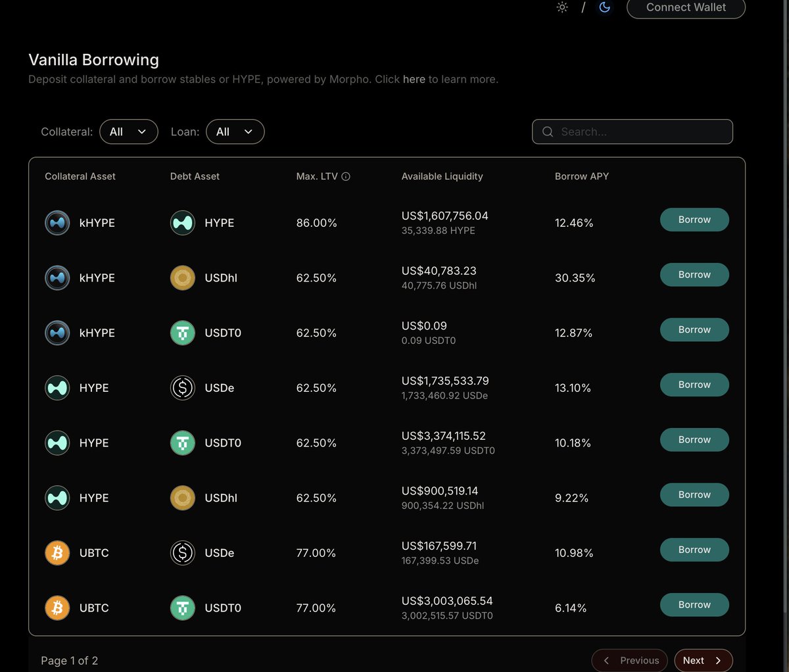Switch to dark mode moon icon
The width and height of the screenshot is (789, 672).
point(605,7)
